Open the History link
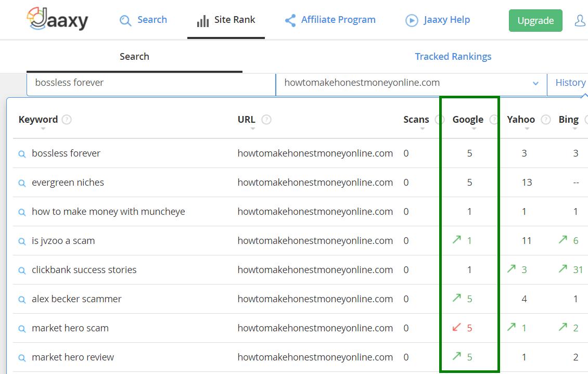 [x=570, y=82]
